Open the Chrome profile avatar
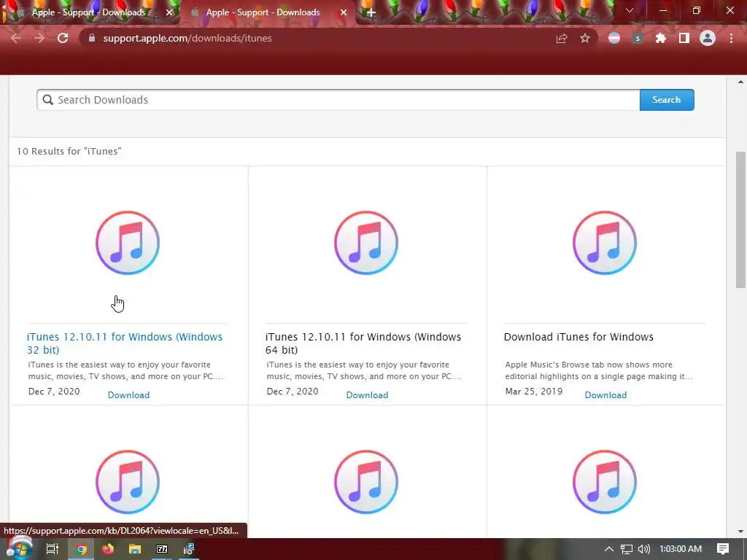Image resolution: width=747 pixels, height=560 pixels. (708, 38)
